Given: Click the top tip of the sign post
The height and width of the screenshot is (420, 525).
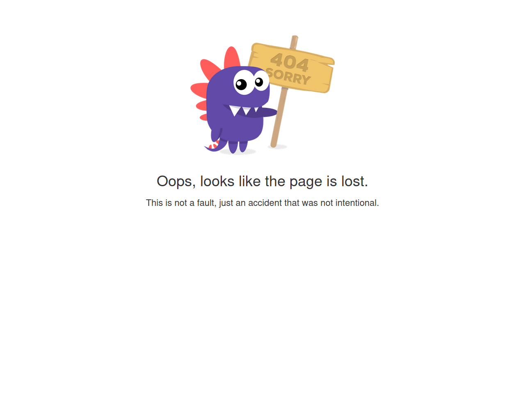Looking at the screenshot, I should pyautogui.click(x=294, y=38).
